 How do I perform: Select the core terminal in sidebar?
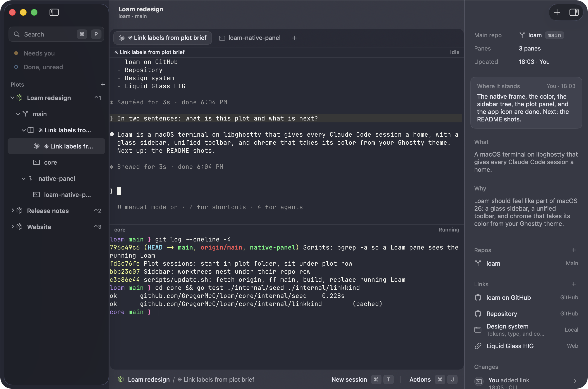coord(56,162)
